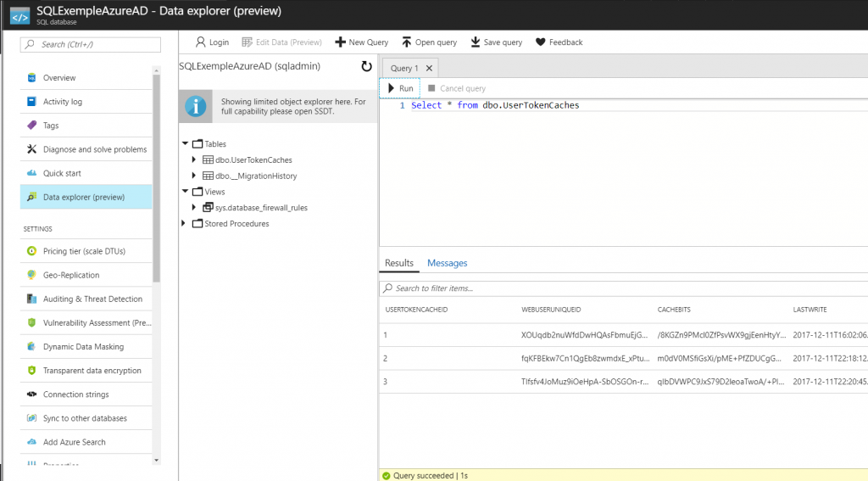Select result cell starting with TIfsfv4JoMuz9
This screenshot has height=481, width=868.
click(585, 382)
